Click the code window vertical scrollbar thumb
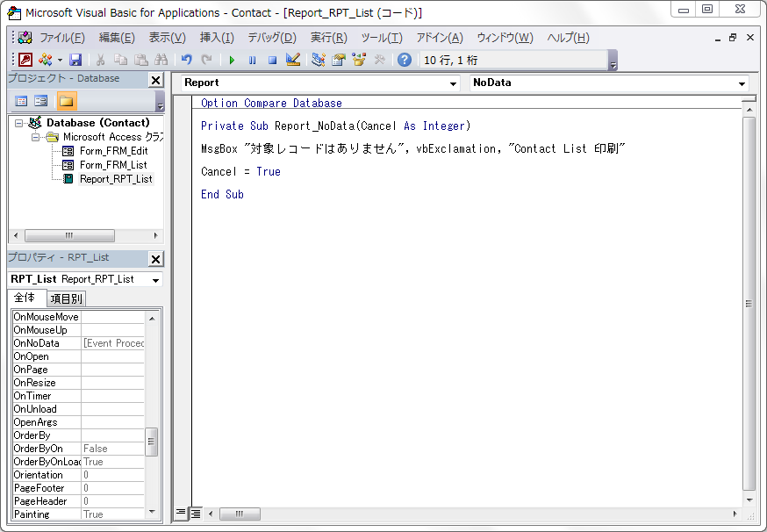 tap(749, 304)
